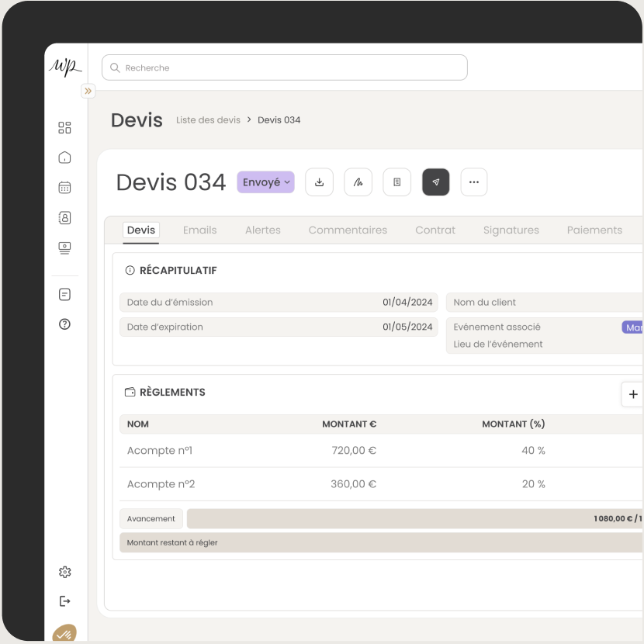
Task: Click the logout icon in sidebar
Action: pos(64,601)
